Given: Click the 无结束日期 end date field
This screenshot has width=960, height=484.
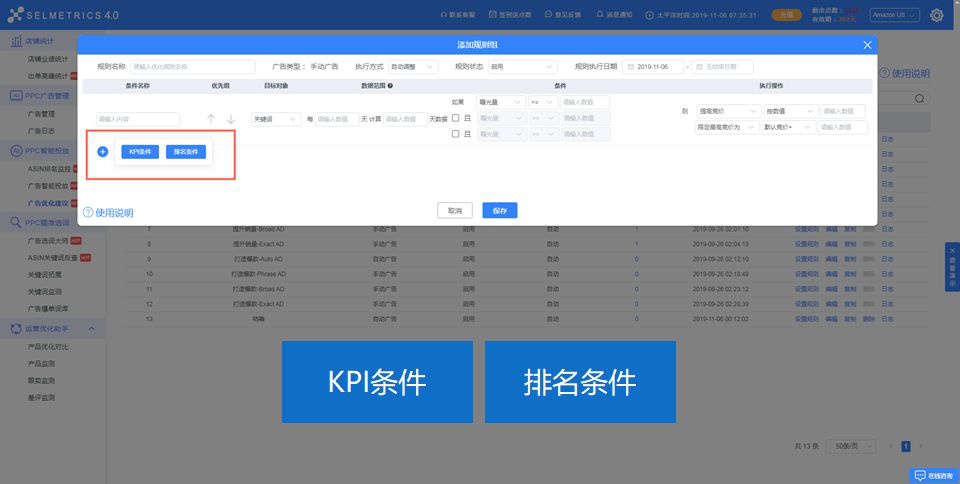Looking at the screenshot, I should click(722, 67).
